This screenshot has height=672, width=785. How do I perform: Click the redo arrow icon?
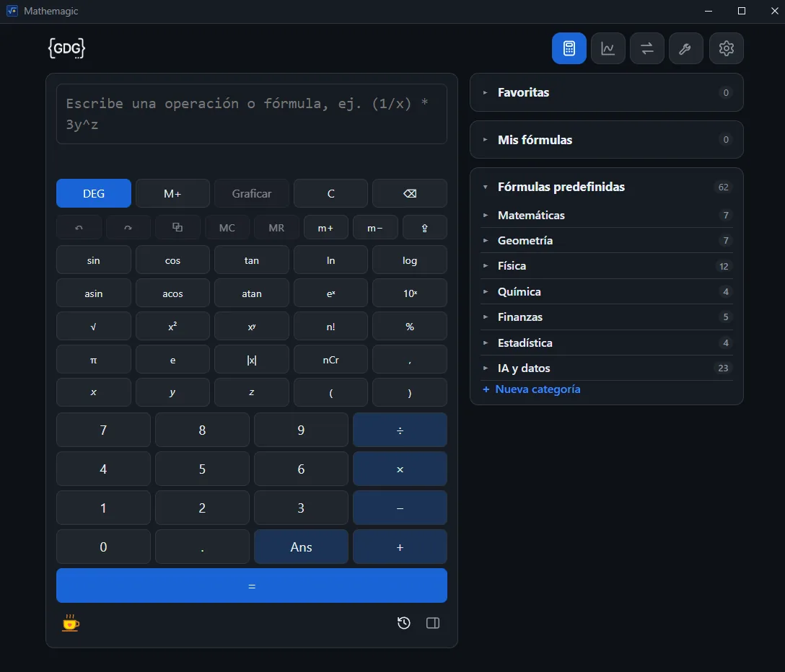click(x=128, y=228)
